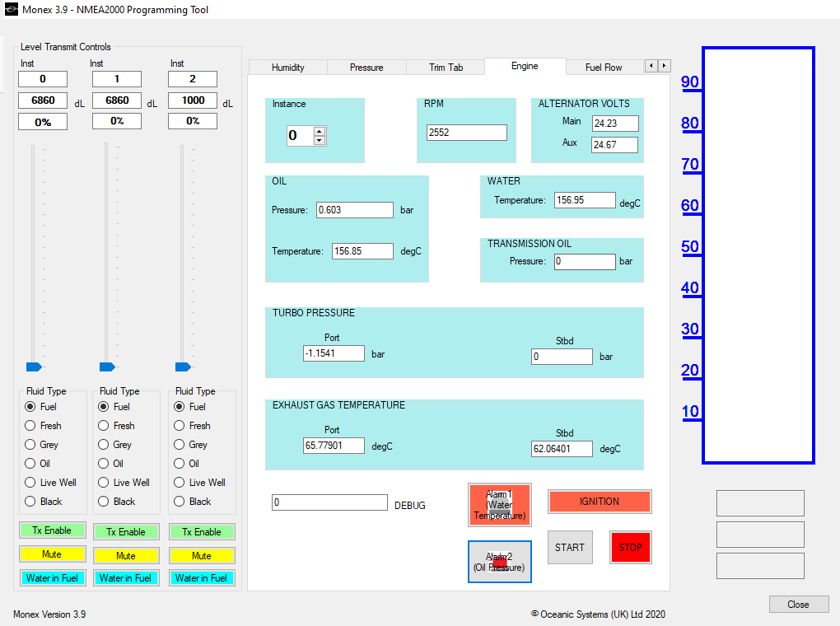This screenshot has width=840, height=626.
Task: Click the Turbo Pressure Stbd field
Action: tap(562, 357)
